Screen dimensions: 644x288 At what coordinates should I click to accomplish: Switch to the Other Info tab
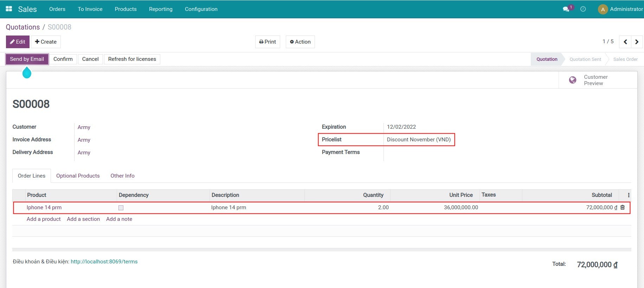pos(122,176)
